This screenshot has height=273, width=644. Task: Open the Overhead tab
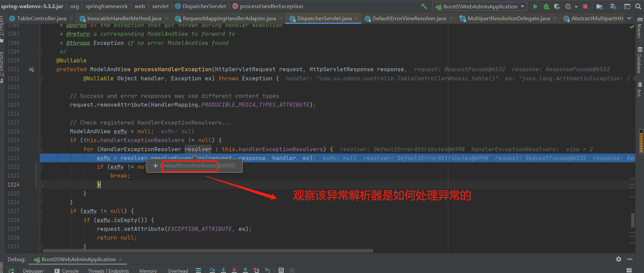tap(178, 271)
